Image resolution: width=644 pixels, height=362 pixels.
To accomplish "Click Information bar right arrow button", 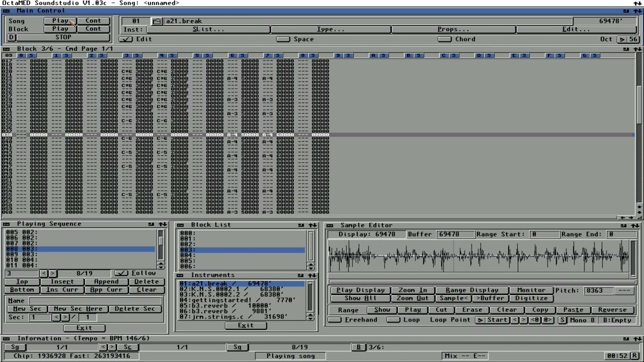I will pyautogui.click(x=112, y=347).
